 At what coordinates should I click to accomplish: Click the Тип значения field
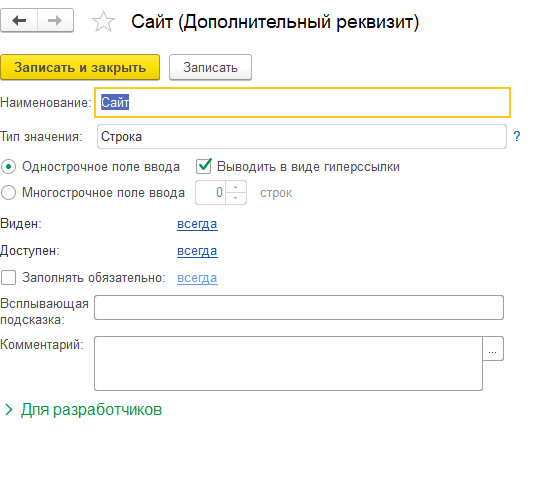pos(302,137)
